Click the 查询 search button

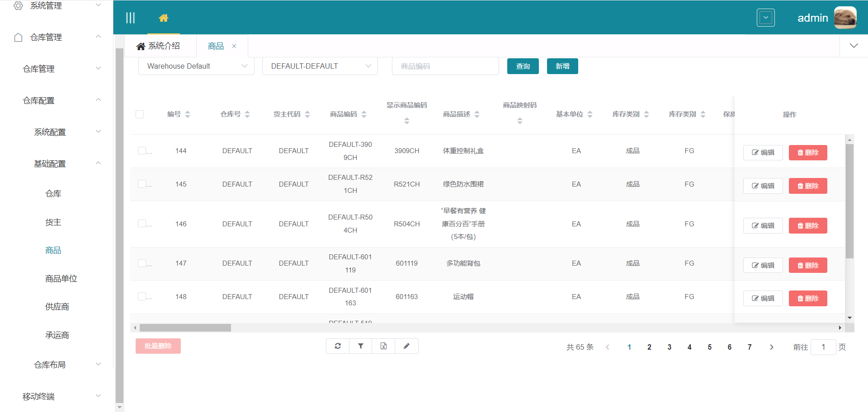(523, 66)
